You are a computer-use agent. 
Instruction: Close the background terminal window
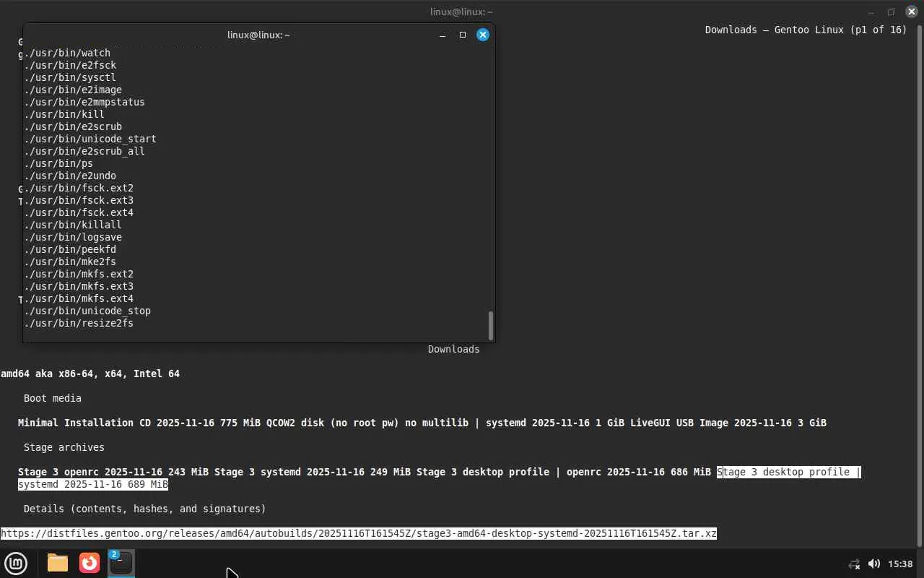pos(911,12)
